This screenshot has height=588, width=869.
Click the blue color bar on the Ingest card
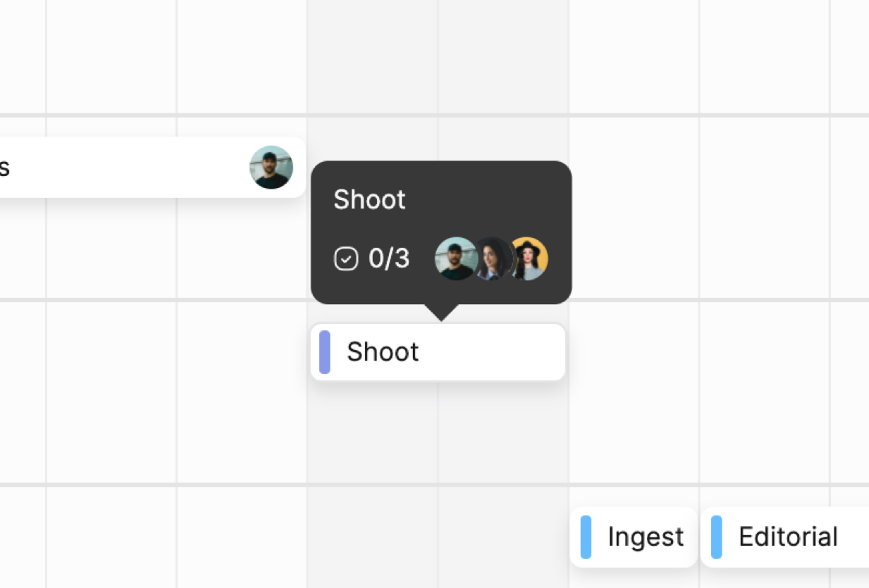click(586, 537)
